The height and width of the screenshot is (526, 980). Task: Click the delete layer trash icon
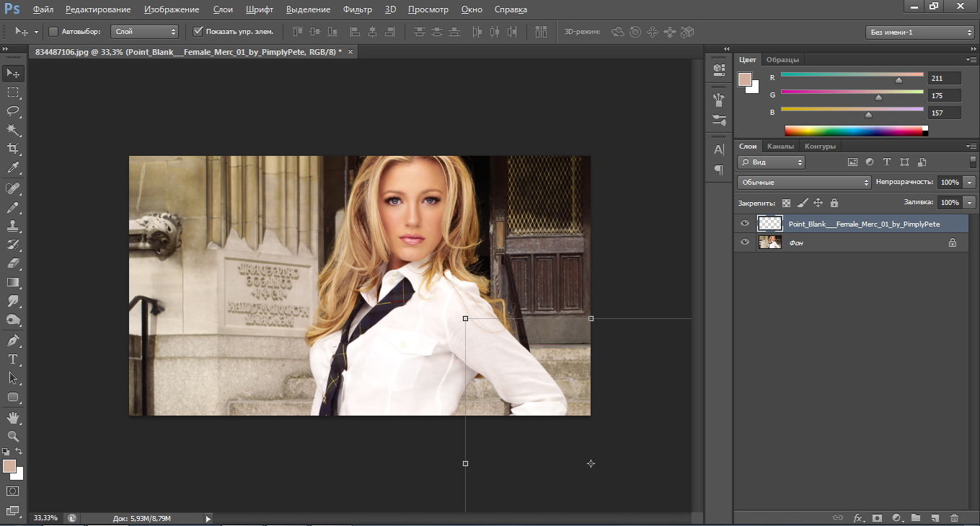954,517
